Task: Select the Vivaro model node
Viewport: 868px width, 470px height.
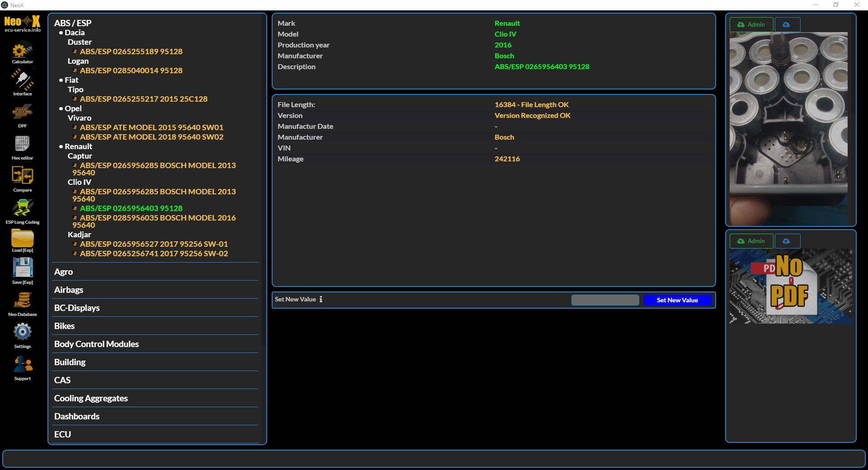Action: click(x=80, y=118)
